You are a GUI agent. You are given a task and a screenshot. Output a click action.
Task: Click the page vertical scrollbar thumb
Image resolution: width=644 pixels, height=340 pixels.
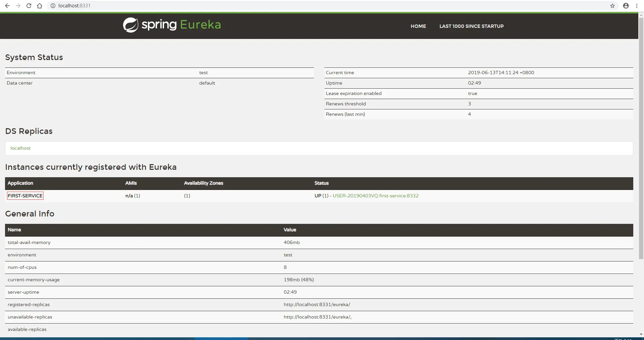click(641, 138)
